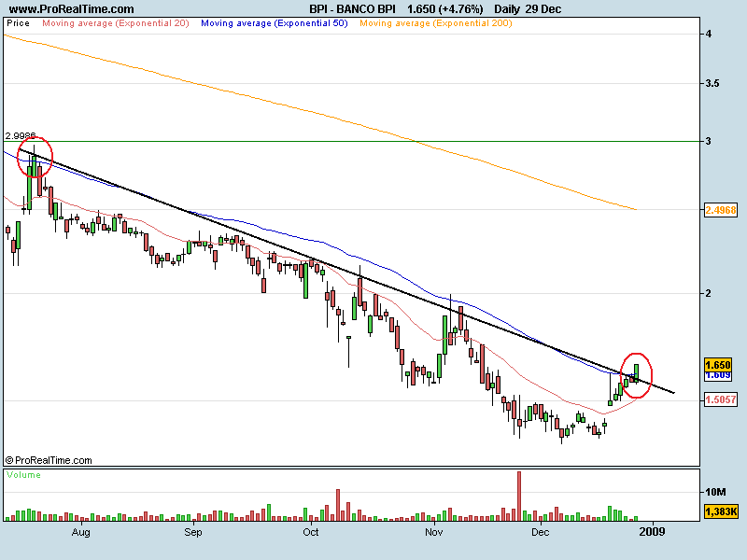Click the "Oct" date axis label
The height and width of the screenshot is (560, 747).
pos(311,532)
